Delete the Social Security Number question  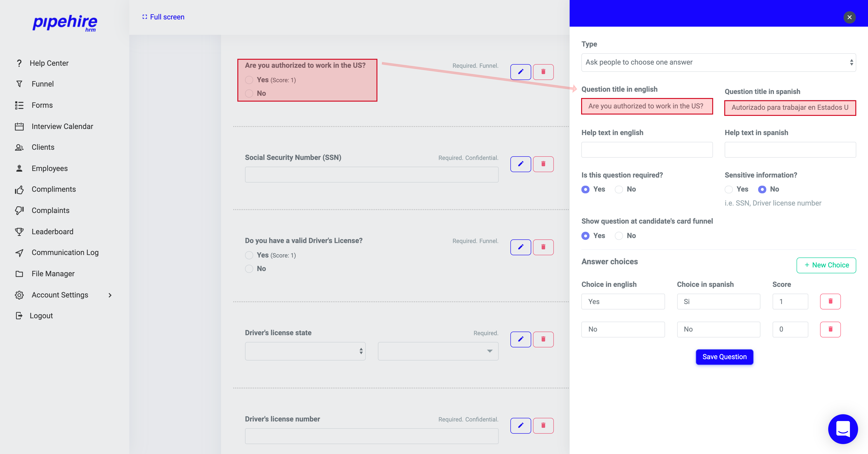[543, 164]
